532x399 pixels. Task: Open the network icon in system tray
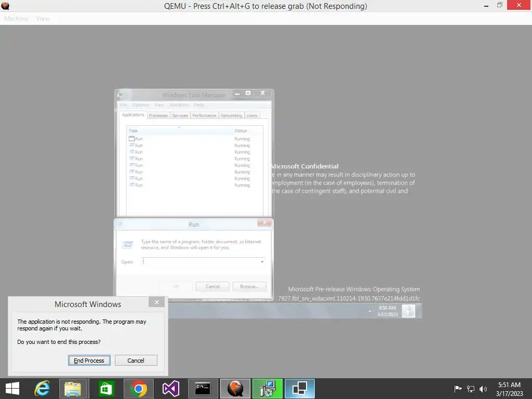[x=471, y=389]
